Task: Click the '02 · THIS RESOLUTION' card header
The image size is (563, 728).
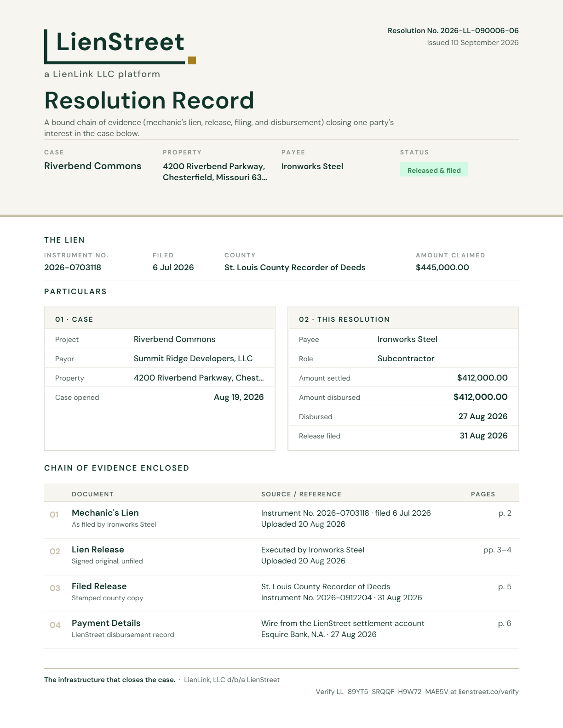Action: pyautogui.click(x=403, y=319)
